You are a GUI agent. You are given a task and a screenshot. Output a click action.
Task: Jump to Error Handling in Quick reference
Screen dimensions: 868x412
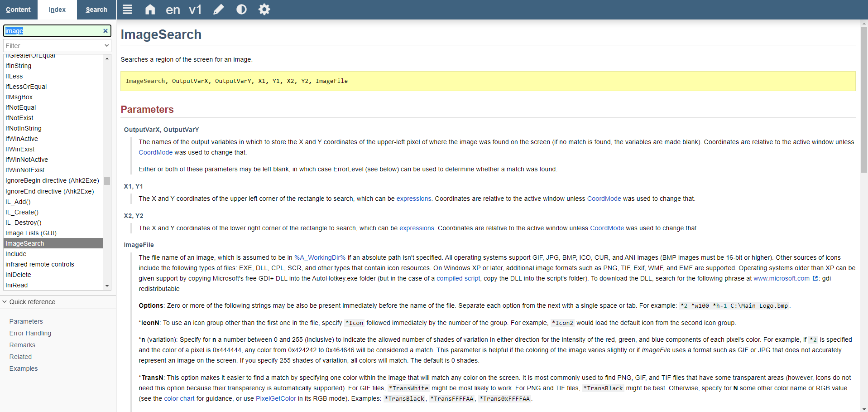coord(30,333)
